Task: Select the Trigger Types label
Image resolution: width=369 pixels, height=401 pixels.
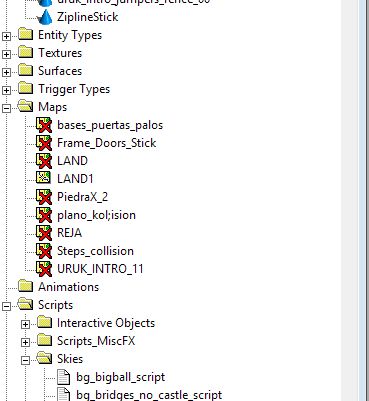Action: tap(74, 89)
